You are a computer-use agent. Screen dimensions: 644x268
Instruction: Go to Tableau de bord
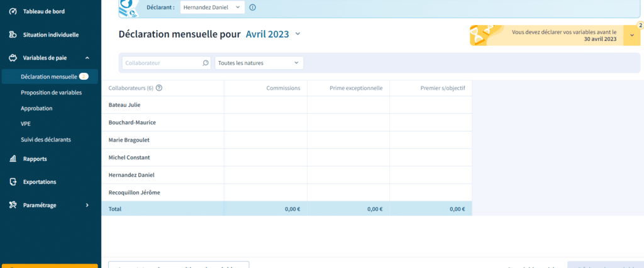coord(44,11)
